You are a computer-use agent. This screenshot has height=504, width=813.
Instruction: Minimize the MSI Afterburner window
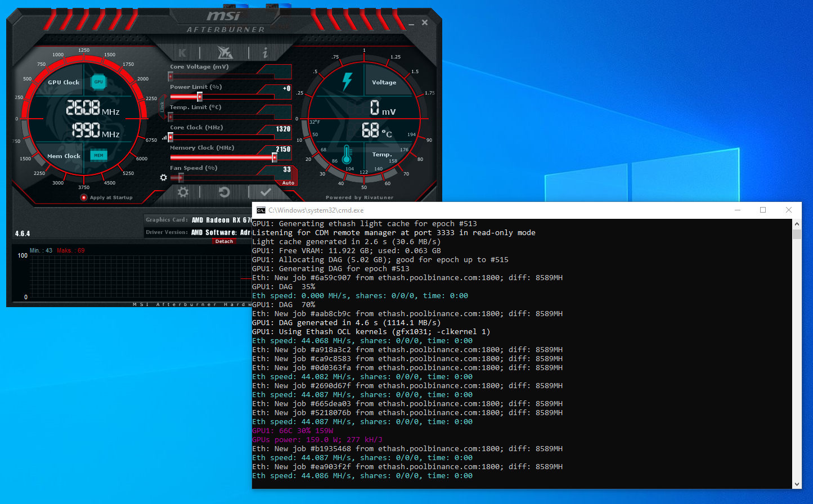pyautogui.click(x=412, y=24)
